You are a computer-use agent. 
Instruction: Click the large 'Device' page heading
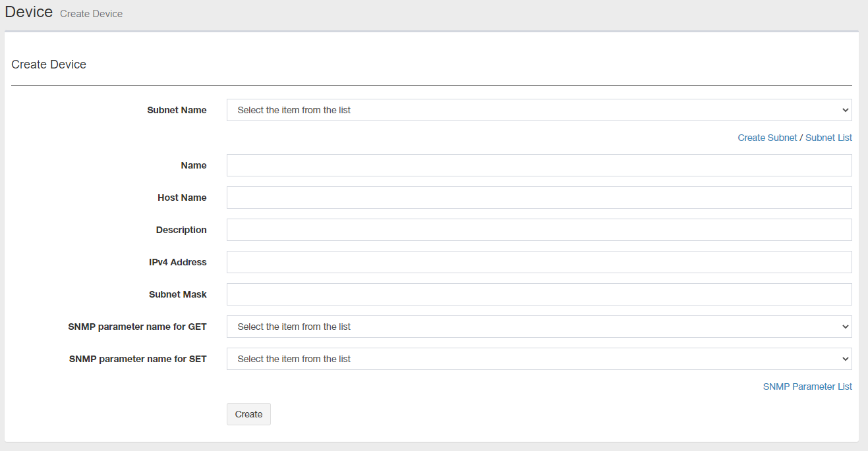(29, 12)
